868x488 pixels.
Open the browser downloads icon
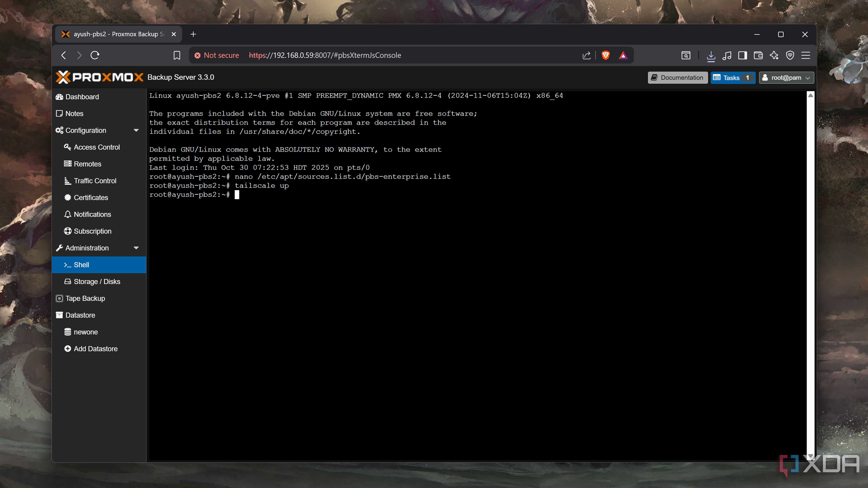click(x=711, y=56)
